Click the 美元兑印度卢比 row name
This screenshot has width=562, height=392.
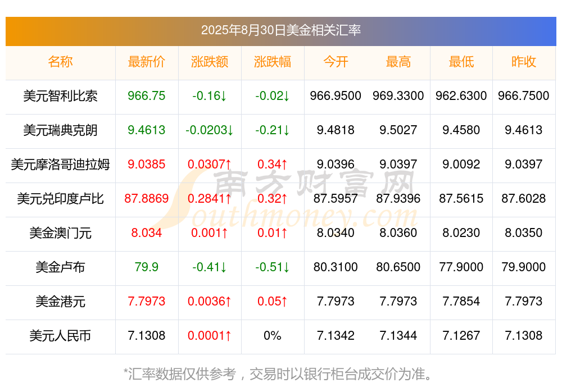click(x=60, y=198)
